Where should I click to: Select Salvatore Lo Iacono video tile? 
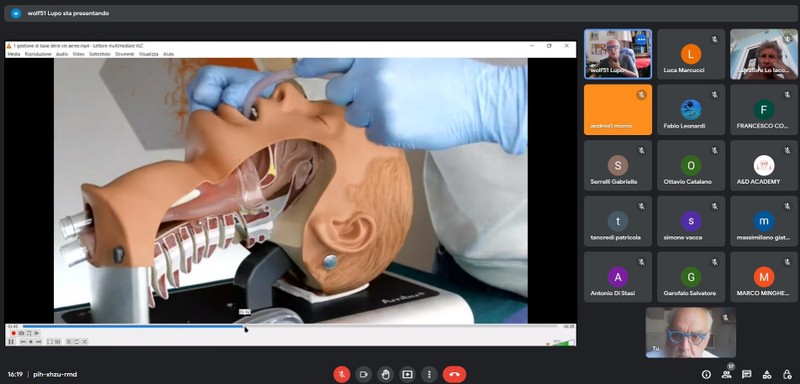[x=764, y=54]
